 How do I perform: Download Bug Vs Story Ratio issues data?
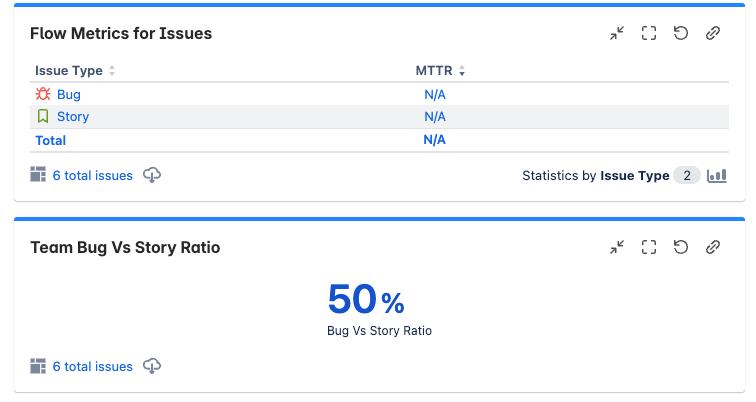[152, 366]
